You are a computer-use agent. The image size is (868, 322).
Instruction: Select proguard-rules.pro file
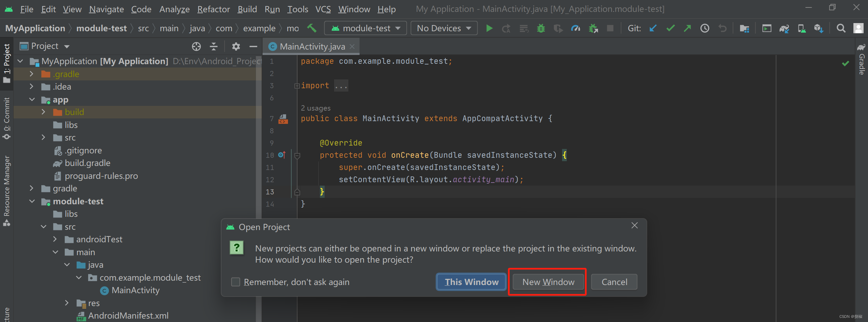coord(101,176)
